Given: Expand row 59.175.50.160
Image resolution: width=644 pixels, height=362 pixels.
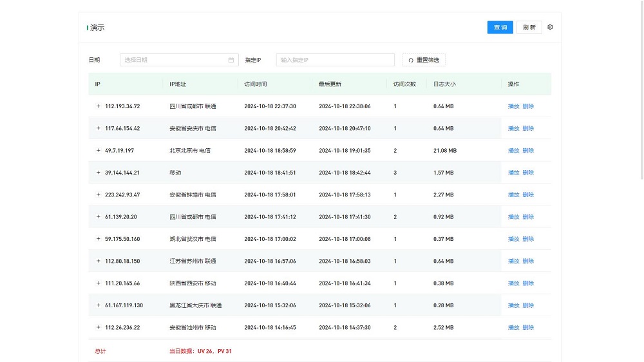Looking at the screenshot, I should click(x=98, y=239).
